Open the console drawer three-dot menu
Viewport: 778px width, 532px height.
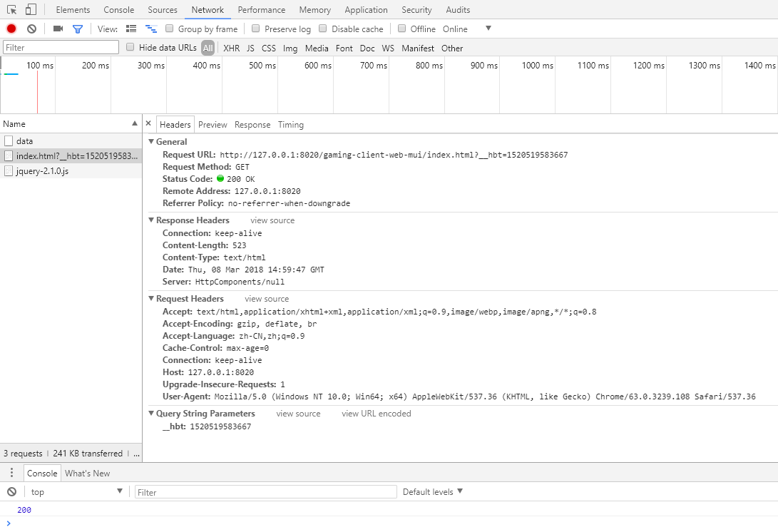[x=11, y=473]
